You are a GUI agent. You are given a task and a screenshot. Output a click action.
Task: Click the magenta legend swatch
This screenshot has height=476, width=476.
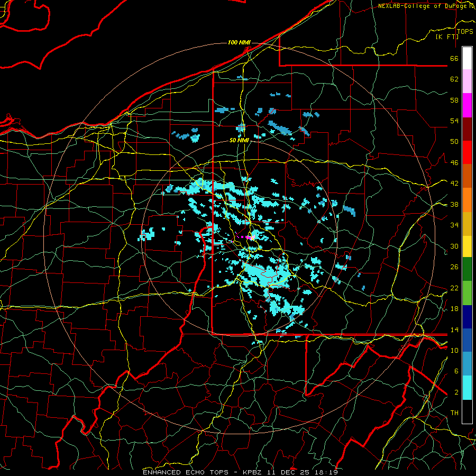point(467,105)
